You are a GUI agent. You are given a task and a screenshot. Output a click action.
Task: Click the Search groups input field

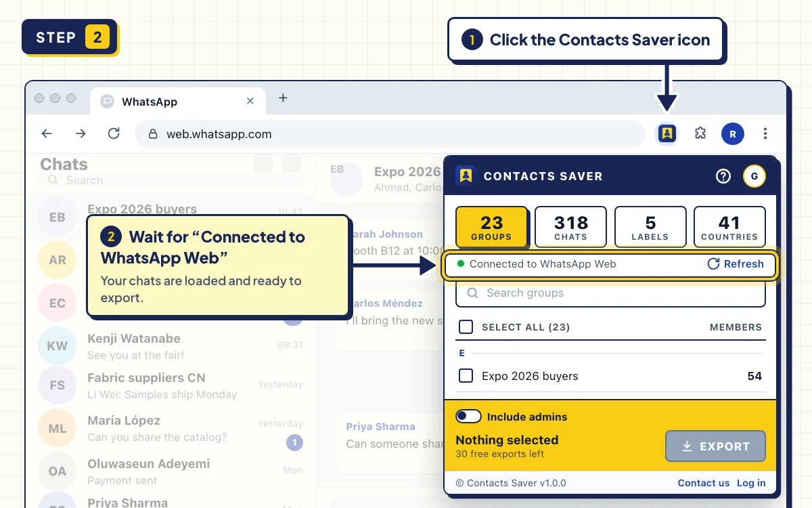pyautogui.click(x=611, y=293)
